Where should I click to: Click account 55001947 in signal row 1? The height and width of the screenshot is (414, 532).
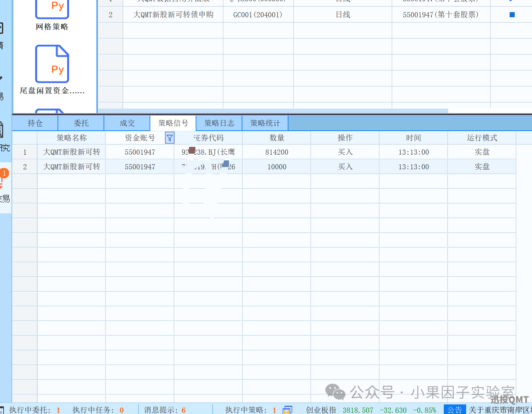tap(140, 152)
